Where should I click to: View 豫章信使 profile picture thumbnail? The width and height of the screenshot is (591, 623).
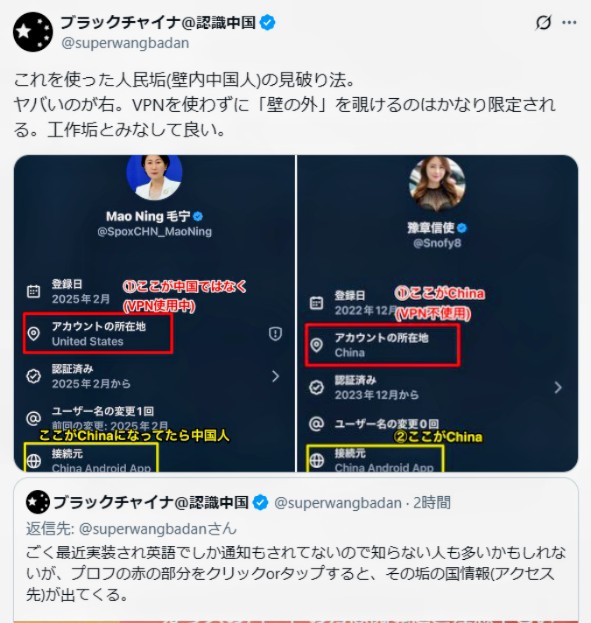point(437,184)
